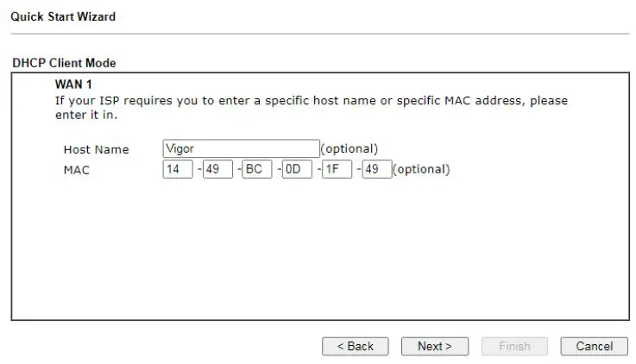Focus the MAC octet field containing 0D
Viewport: 636px width, 364px height.
tap(297, 169)
